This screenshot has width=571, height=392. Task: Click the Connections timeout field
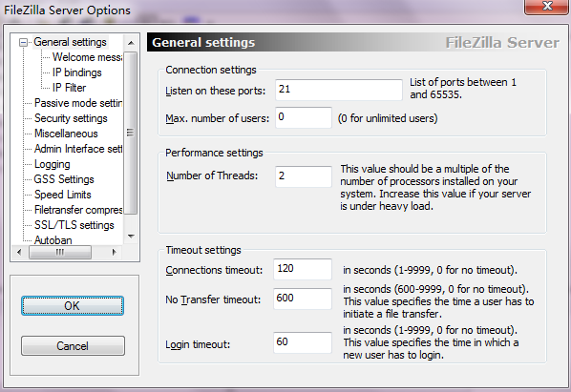point(303,269)
